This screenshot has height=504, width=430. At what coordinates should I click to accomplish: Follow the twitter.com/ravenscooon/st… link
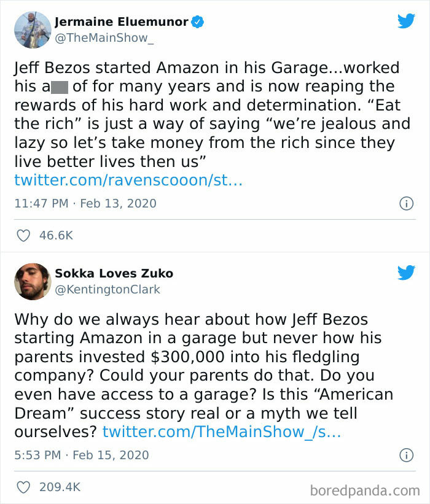128,180
